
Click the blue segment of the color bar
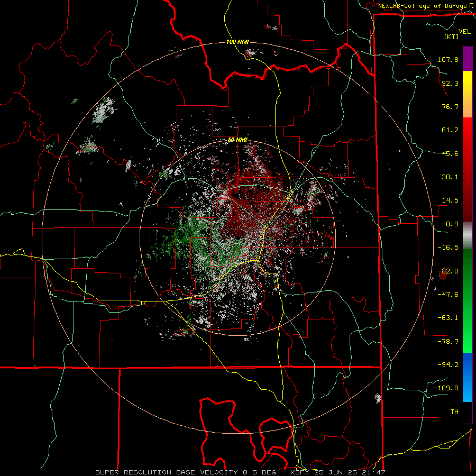click(x=467, y=377)
